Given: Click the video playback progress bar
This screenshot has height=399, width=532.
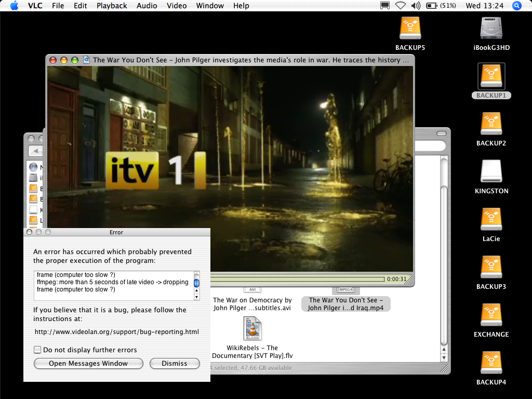Looking at the screenshot, I should point(299,279).
